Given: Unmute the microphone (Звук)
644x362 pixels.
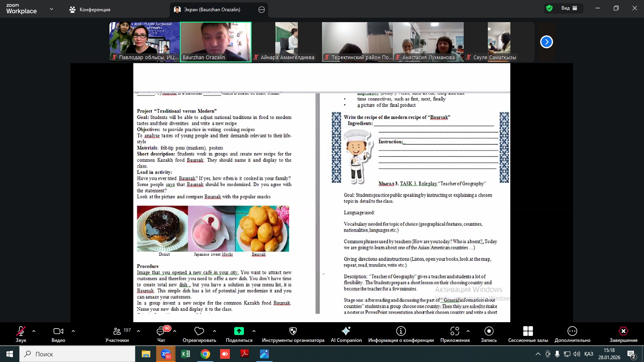Looking at the screenshot, I should (21, 331).
